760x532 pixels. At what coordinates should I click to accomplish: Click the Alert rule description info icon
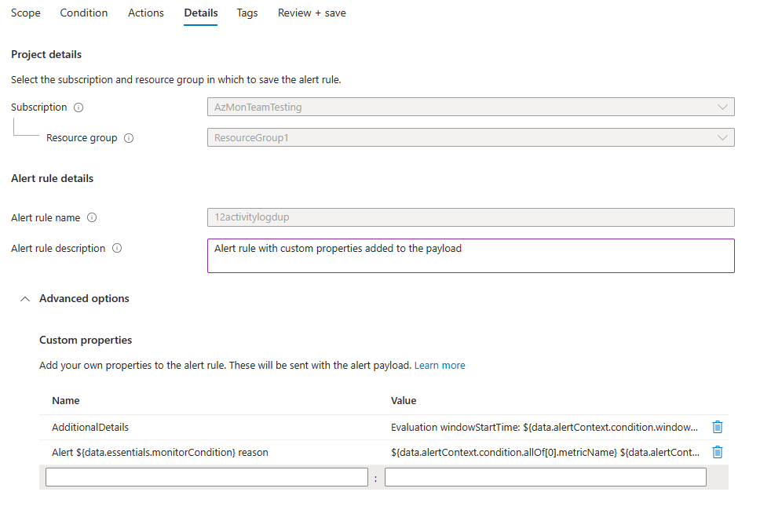[116, 248]
